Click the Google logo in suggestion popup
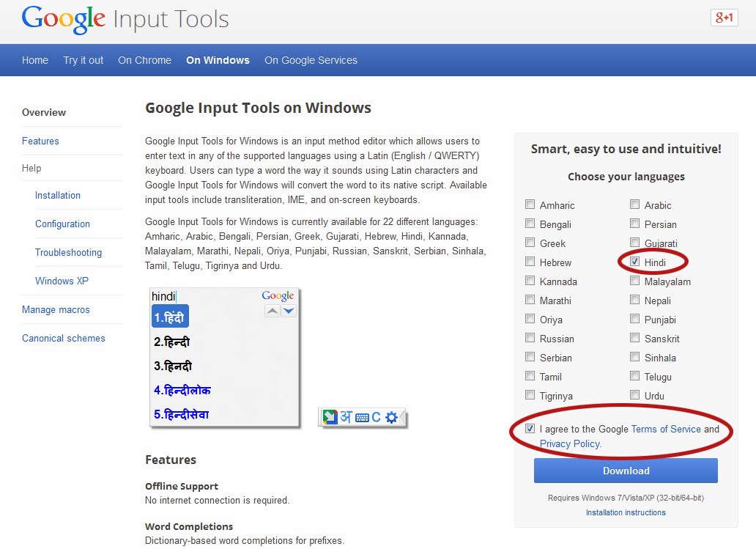This screenshot has height=549, width=756. point(278,295)
